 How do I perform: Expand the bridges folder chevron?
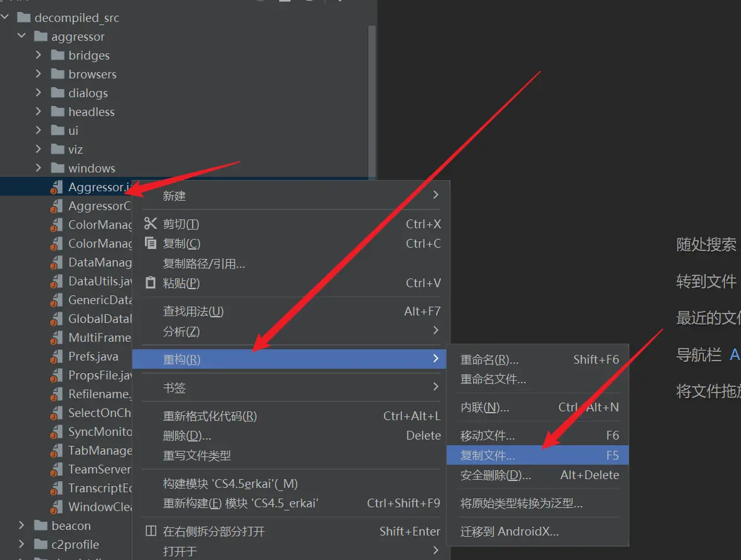coord(38,55)
